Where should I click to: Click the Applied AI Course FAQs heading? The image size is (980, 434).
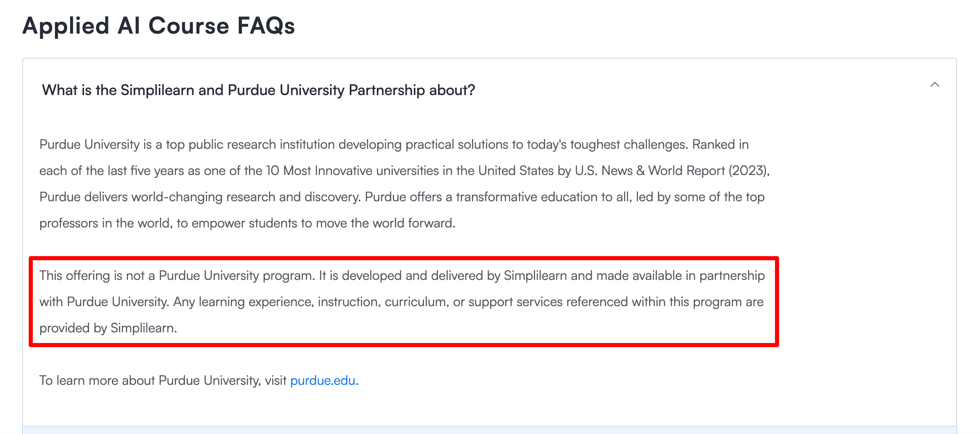coord(159,26)
